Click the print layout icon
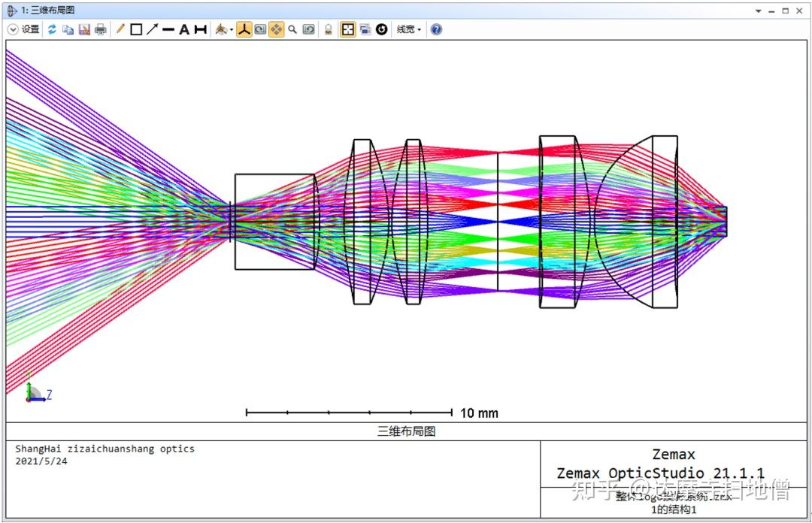This screenshot has width=812, height=523. 100,29
